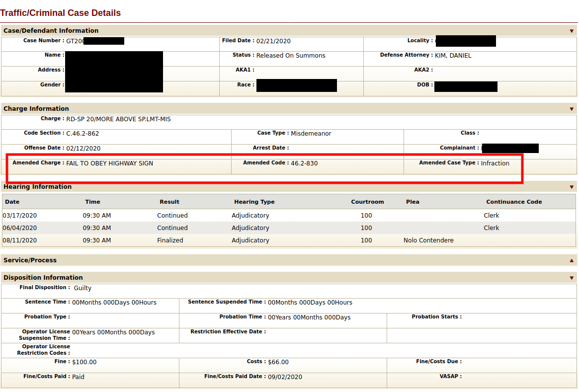Collapse the Case/Defendant Information section arrow

click(x=571, y=31)
